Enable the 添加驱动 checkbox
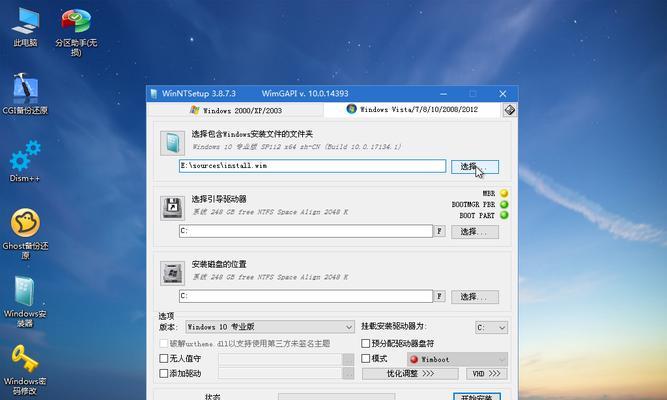This screenshot has width=667, height=400. 164,373
